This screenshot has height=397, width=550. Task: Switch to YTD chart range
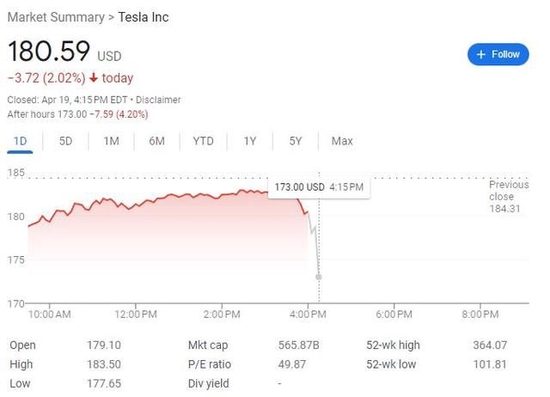[x=203, y=141]
